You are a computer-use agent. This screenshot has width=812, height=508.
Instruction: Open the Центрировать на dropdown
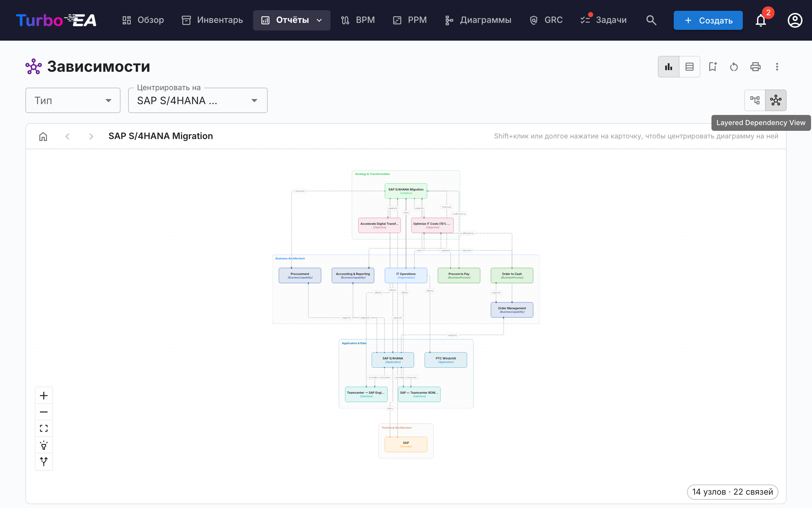[198, 100]
